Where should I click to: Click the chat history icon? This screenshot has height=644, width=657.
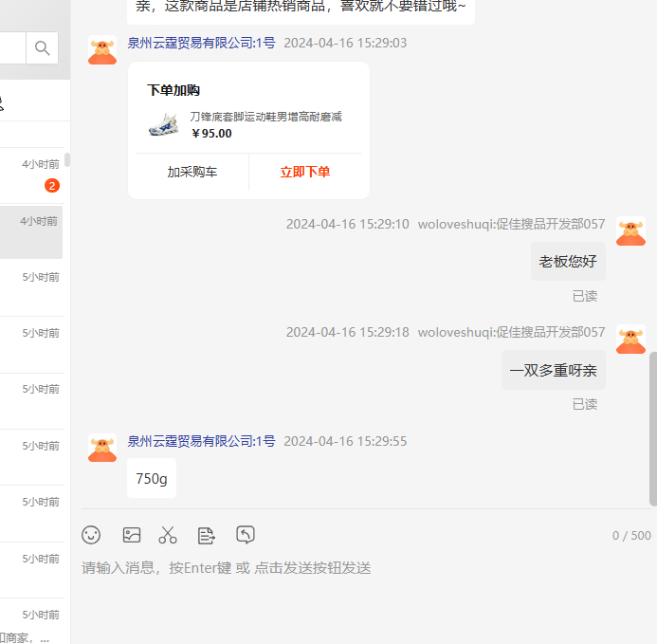coord(246,535)
